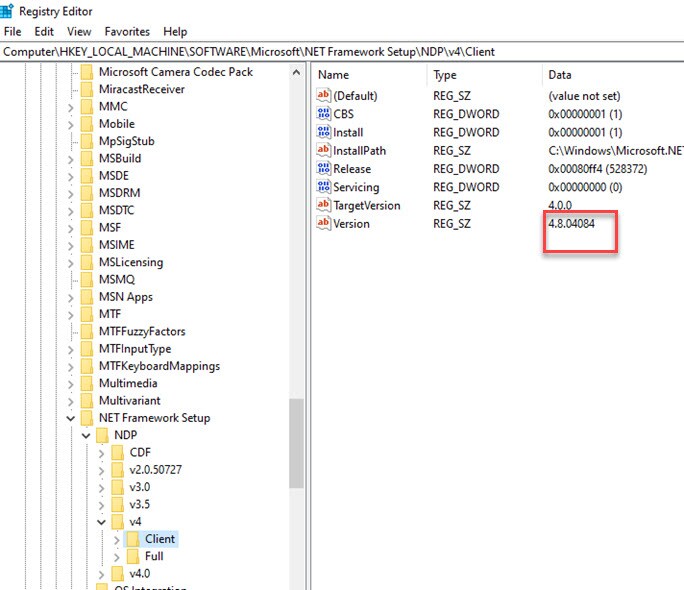Select the TargetVersion string value icon

[323, 205]
